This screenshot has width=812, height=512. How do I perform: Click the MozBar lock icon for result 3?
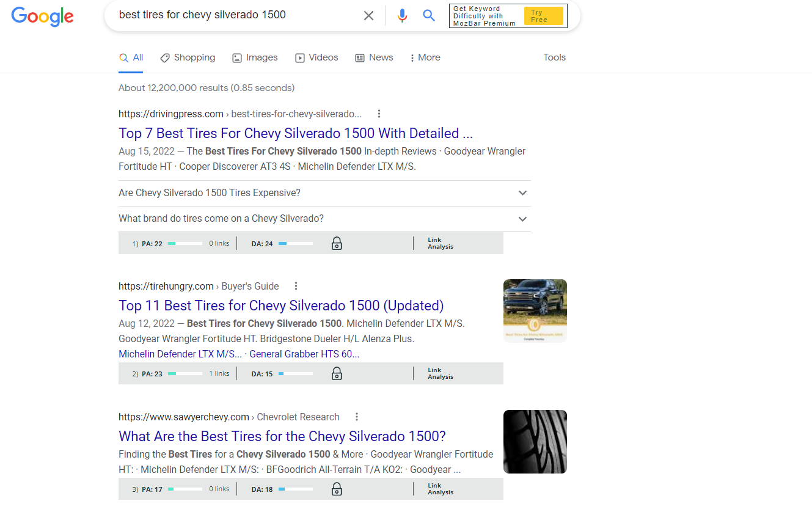tap(337, 489)
